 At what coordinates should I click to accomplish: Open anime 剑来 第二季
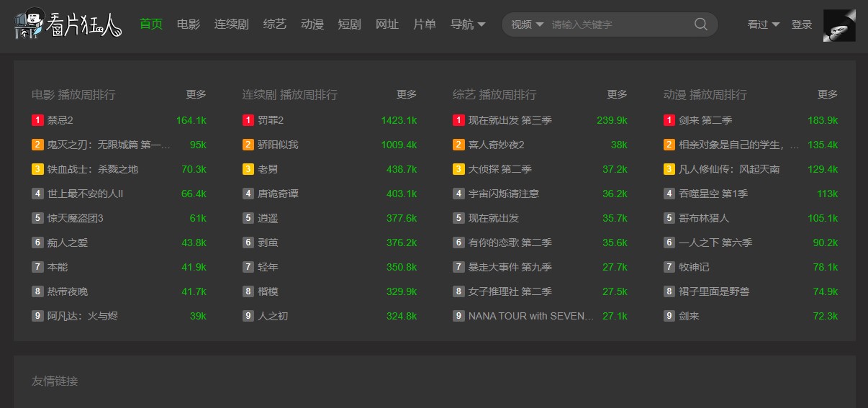[x=705, y=120]
